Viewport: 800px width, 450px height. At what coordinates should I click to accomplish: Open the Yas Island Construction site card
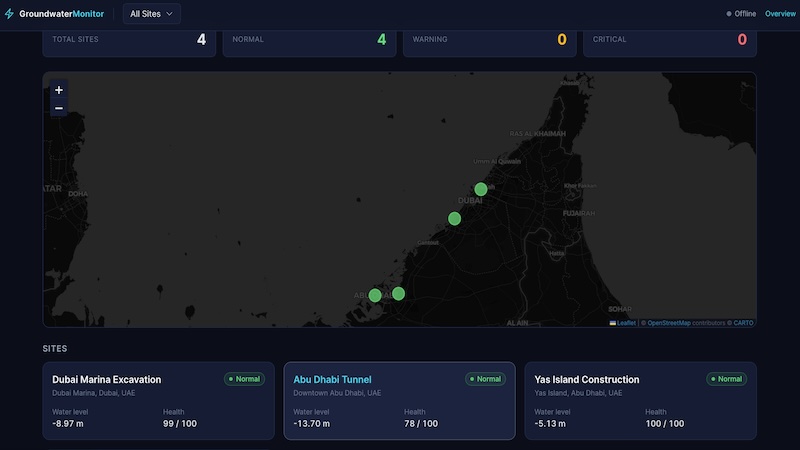640,401
